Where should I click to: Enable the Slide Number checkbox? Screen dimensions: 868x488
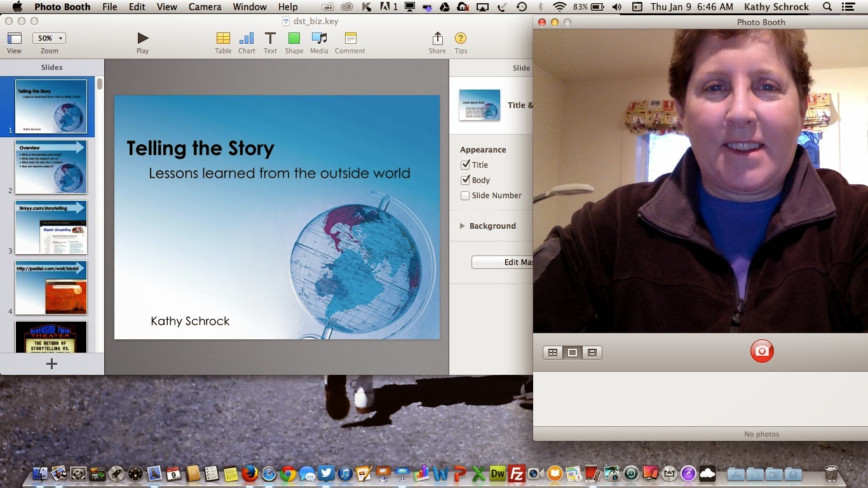click(466, 196)
